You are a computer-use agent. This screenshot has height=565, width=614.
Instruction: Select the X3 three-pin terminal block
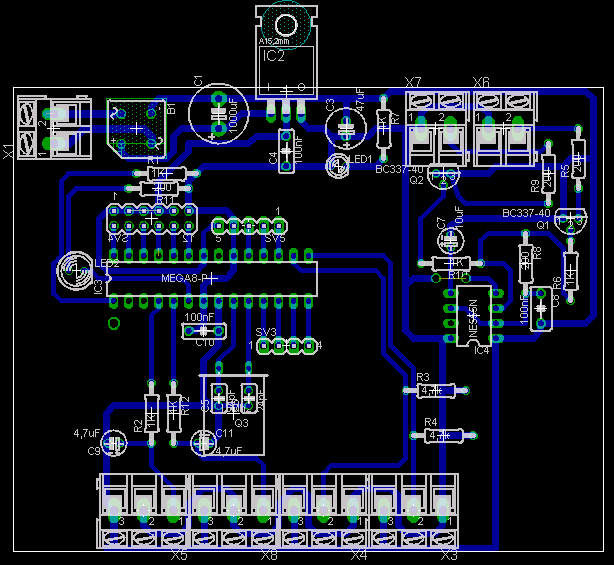point(414,511)
